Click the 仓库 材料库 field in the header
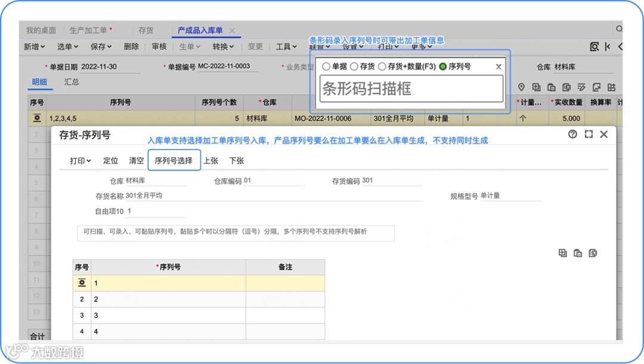The height and width of the screenshot is (364, 644). [583, 67]
